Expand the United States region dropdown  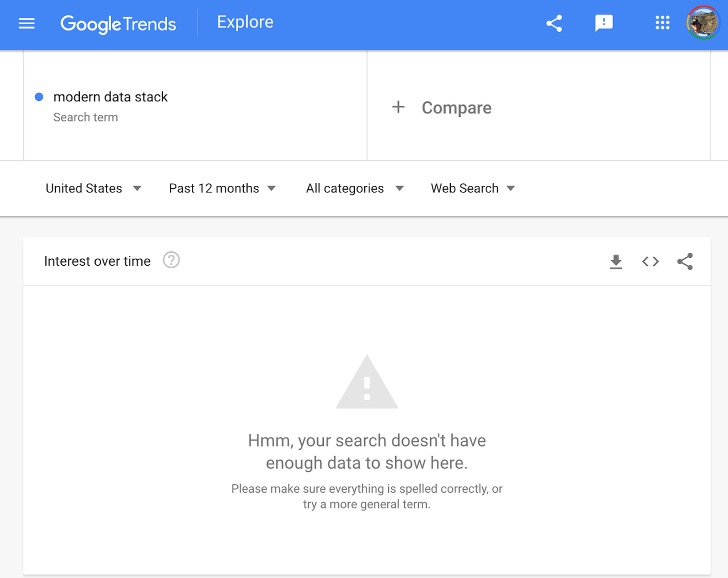(x=93, y=188)
